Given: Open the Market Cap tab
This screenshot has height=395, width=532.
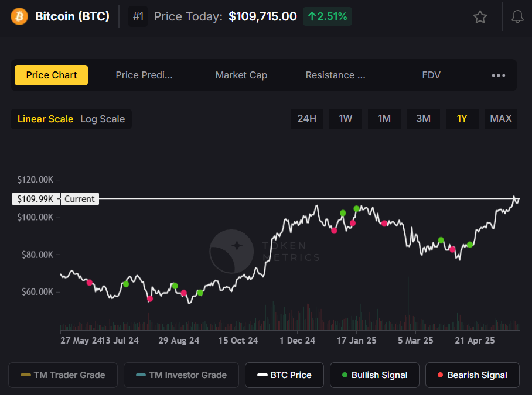Looking at the screenshot, I should [241, 75].
